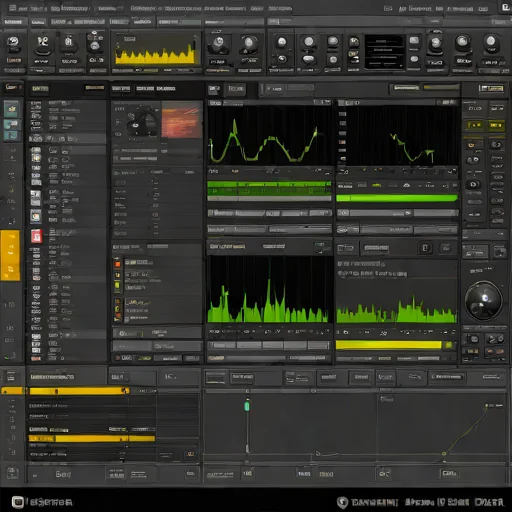Click the orange icon below the yellow buttons
The image size is (512, 512).
(472, 145)
